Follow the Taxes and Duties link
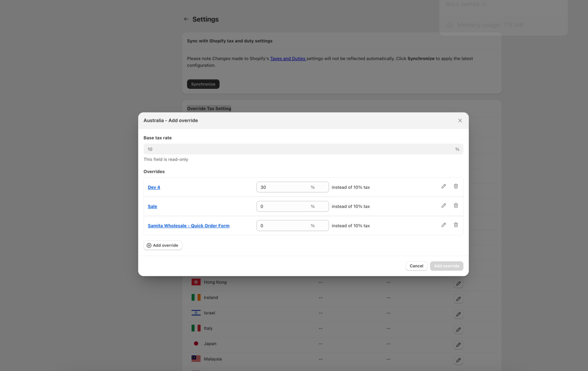 point(288,58)
